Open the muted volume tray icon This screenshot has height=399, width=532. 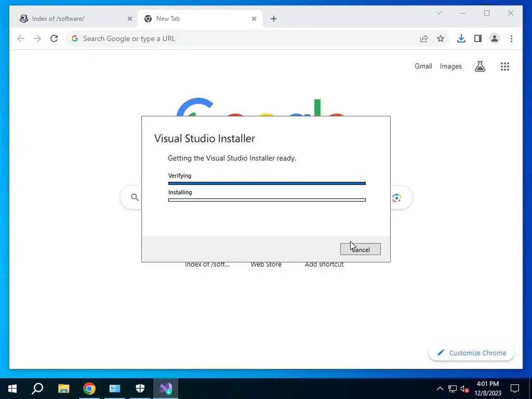[465, 389]
